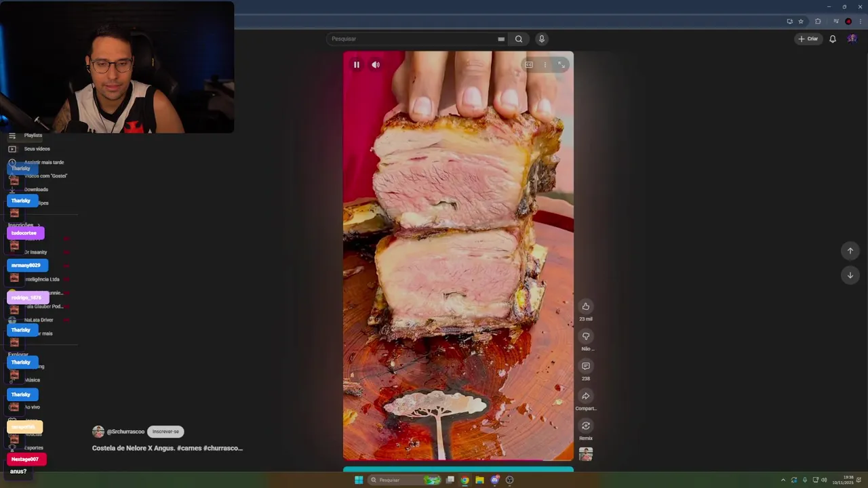
Task: Toggle closed captions on the Short
Action: (x=529, y=65)
